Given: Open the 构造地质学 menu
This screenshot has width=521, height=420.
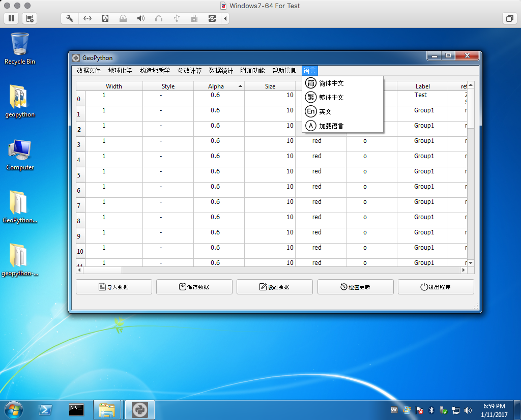Looking at the screenshot, I should (155, 70).
